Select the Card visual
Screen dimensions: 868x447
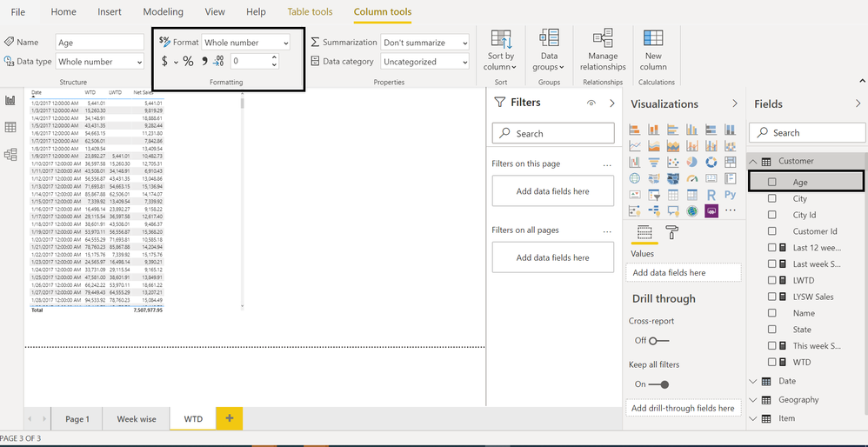tap(711, 178)
